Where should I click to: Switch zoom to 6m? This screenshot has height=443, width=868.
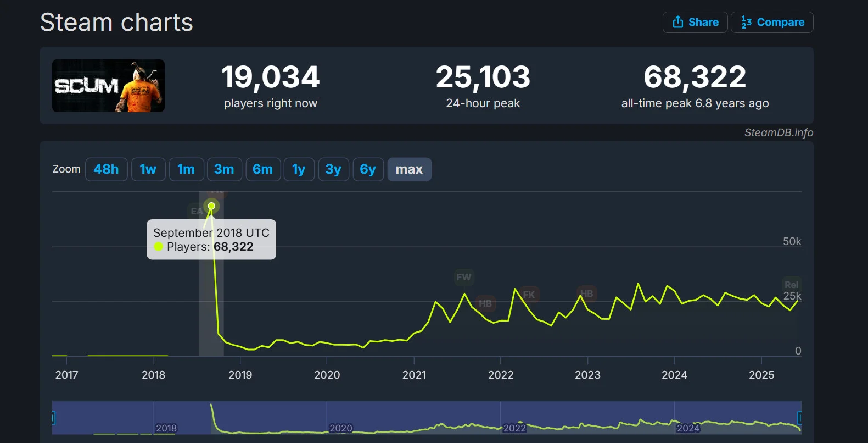click(263, 169)
